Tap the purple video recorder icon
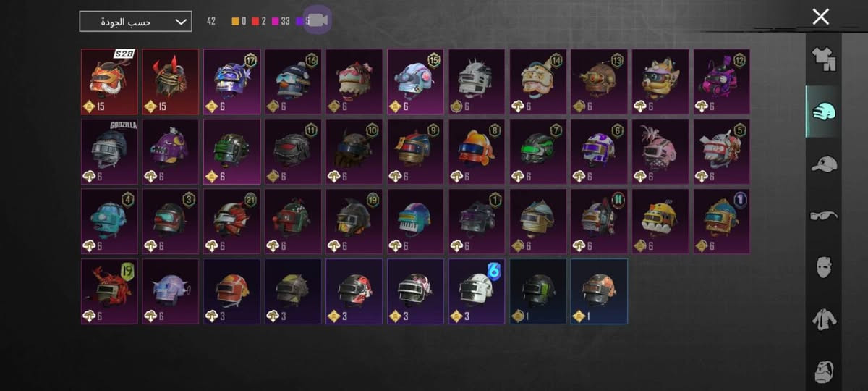 point(317,20)
